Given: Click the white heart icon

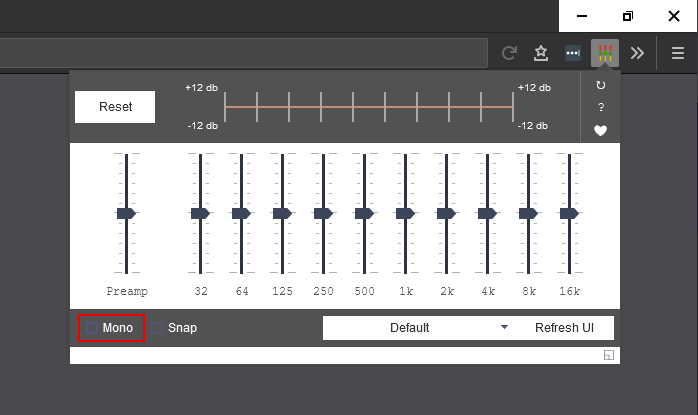Looking at the screenshot, I should (x=601, y=130).
